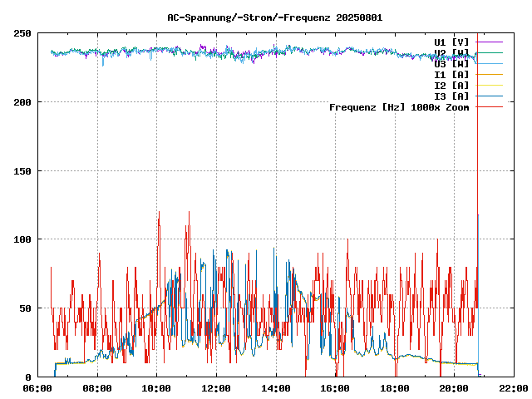The width and height of the screenshot is (532, 399).
Task: Click the 06:00 x-axis time label
Action: pos(38,388)
